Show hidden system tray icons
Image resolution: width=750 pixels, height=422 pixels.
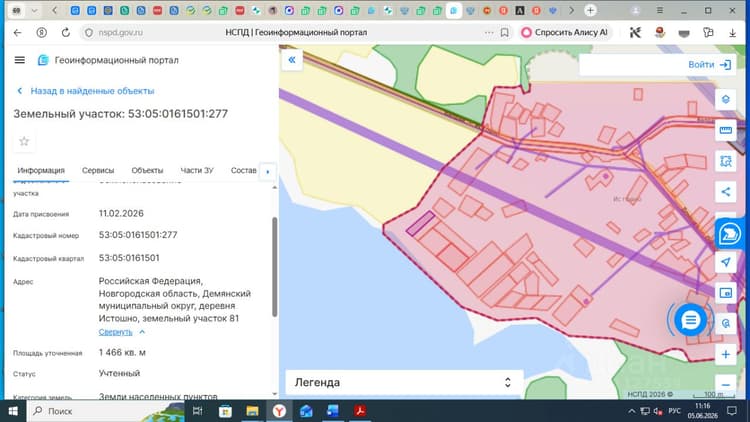(631, 411)
